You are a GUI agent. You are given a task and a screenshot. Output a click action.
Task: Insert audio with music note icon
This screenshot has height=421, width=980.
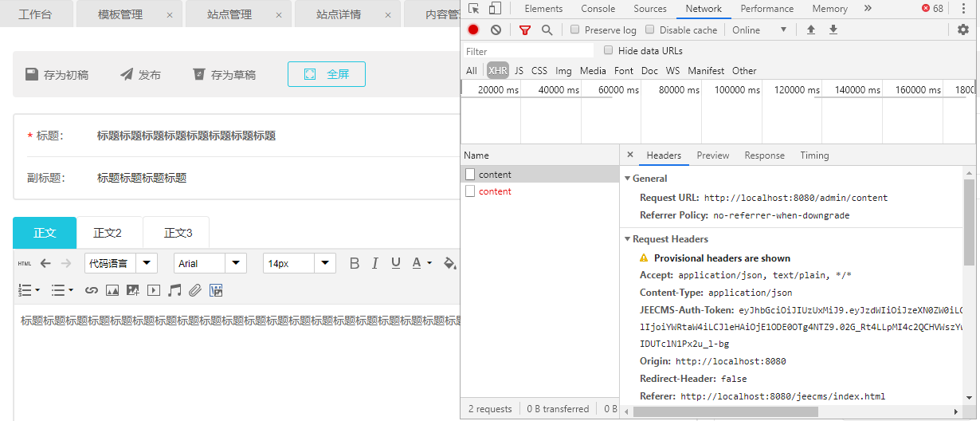click(x=174, y=290)
